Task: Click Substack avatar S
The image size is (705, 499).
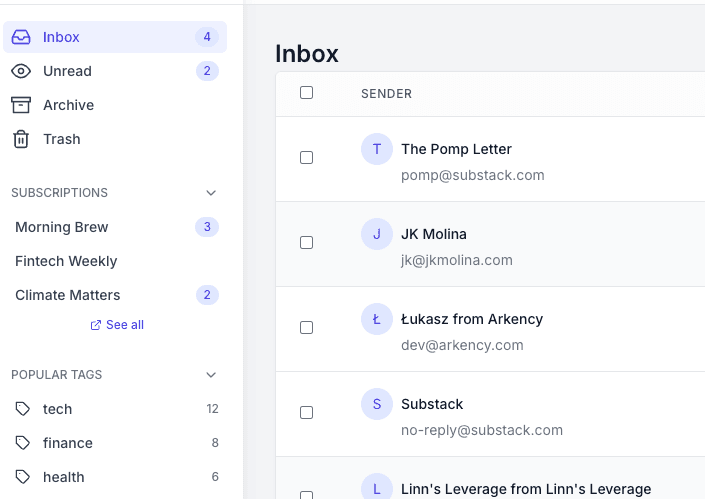Action: click(377, 404)
